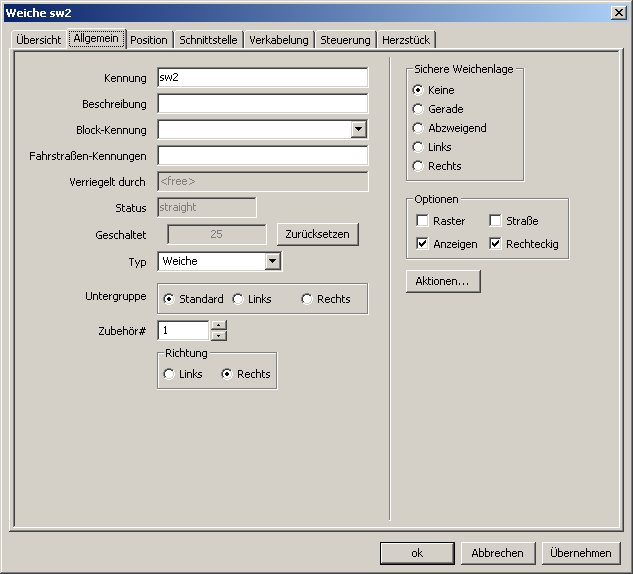Open the Block-Kennung dropdown list
633x574 pixels.
pos(359,130)
